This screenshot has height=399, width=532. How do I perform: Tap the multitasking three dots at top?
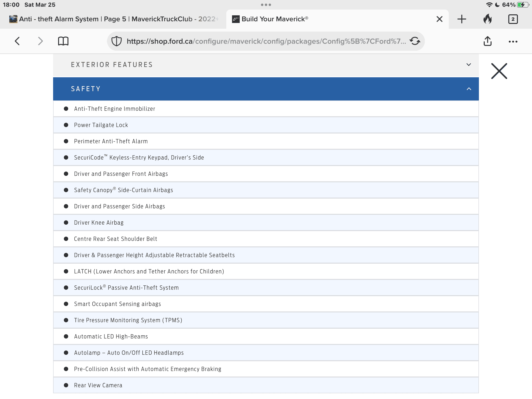[x=266, y=5]
